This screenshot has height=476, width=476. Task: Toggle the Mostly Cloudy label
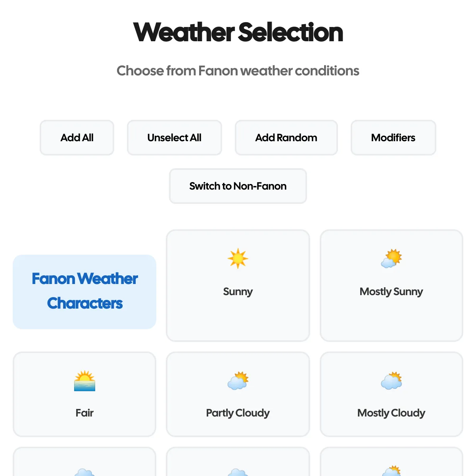click(392, 413)
